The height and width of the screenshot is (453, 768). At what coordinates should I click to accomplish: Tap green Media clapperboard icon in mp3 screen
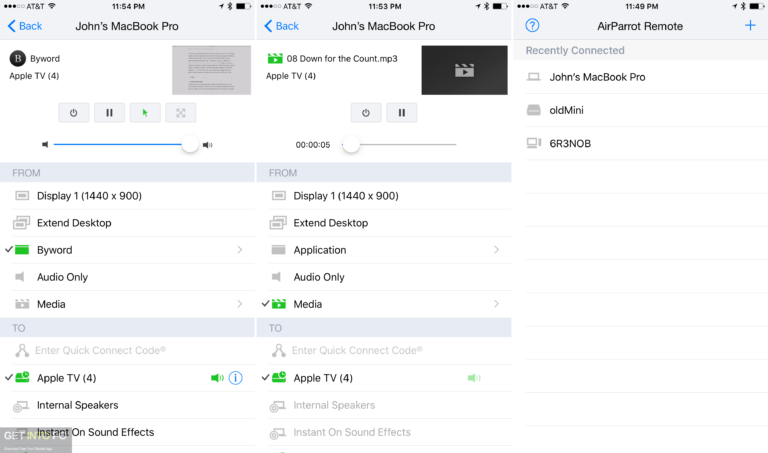tap(279, 304)
